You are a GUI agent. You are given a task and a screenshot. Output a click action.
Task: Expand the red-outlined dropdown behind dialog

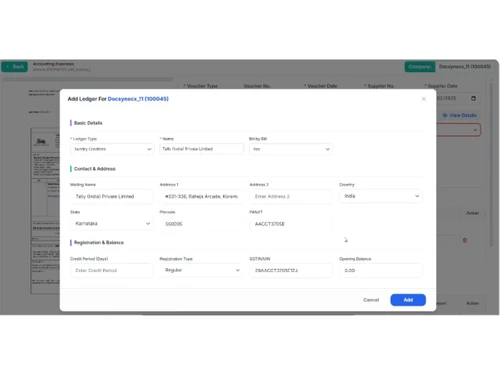pos(458,130)
